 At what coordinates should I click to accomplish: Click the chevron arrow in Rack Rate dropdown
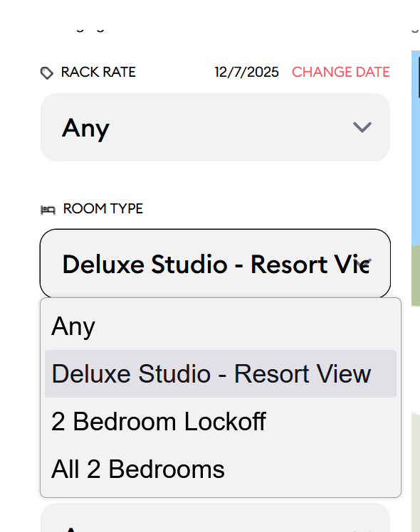pos(362,127)
